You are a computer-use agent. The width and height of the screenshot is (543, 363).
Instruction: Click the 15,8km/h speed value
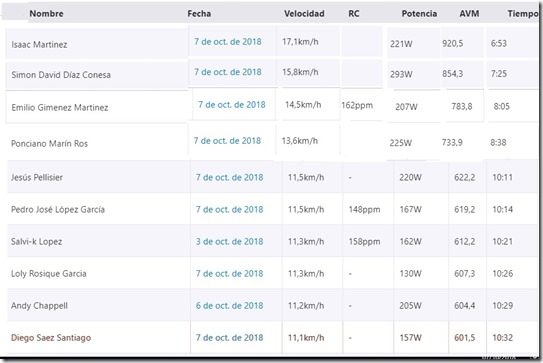point(300,72)
